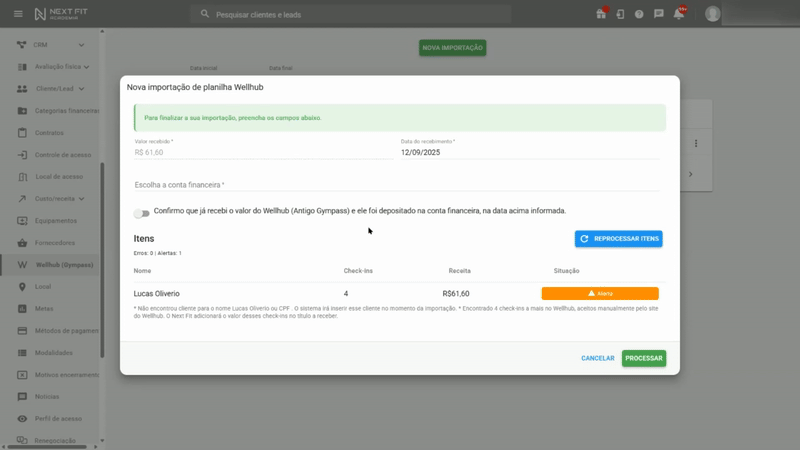Image resolution: width=800 pixels, height=450 pixels.
Task: Click the Categorias financeiras folder icon
Action: (x=22, y=111)
